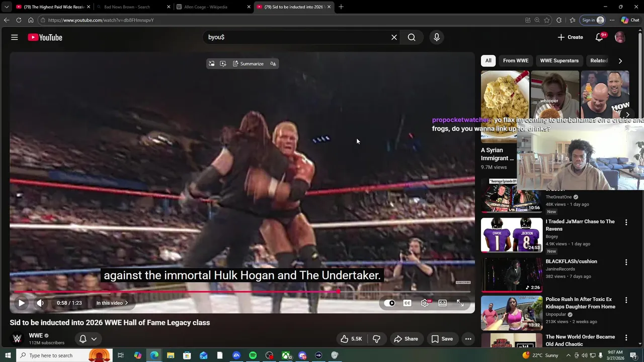
Task: Open Task View on the taskbar
Action: (121, 355)
